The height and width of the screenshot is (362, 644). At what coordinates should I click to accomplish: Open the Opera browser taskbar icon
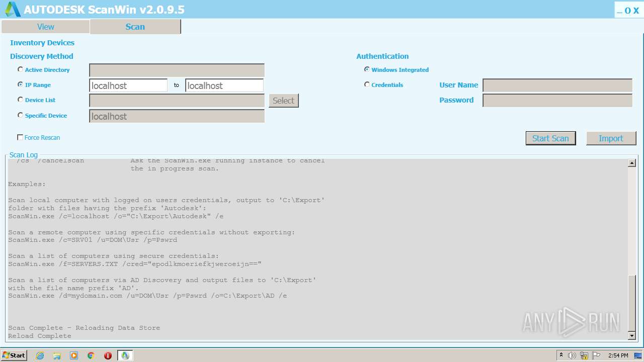[108, 355]
